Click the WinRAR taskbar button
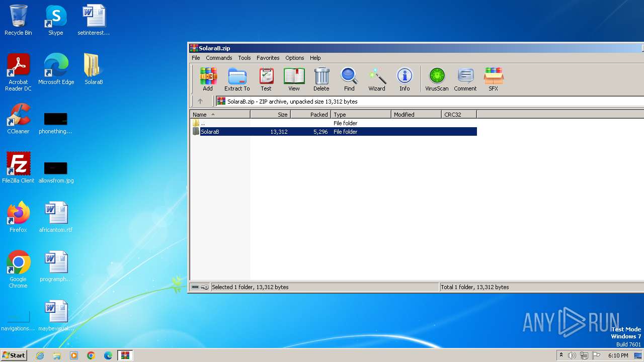644x362 pixels. [x=125, y=355]
